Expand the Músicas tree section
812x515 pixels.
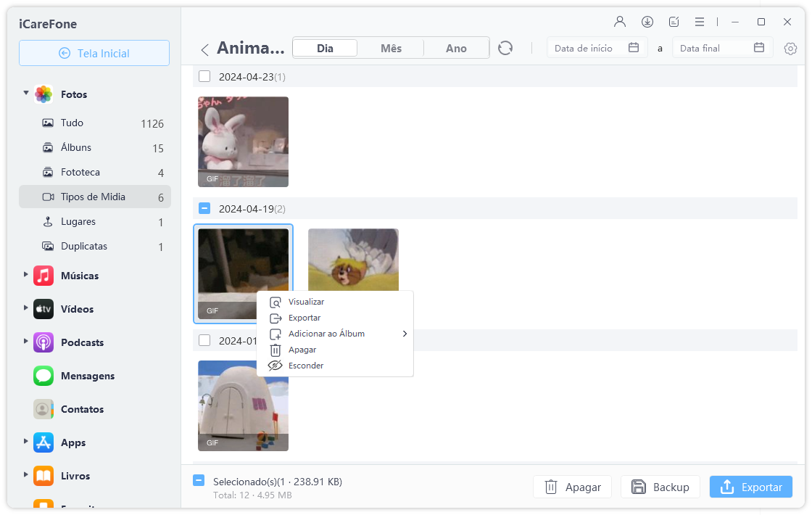[26, 275]
